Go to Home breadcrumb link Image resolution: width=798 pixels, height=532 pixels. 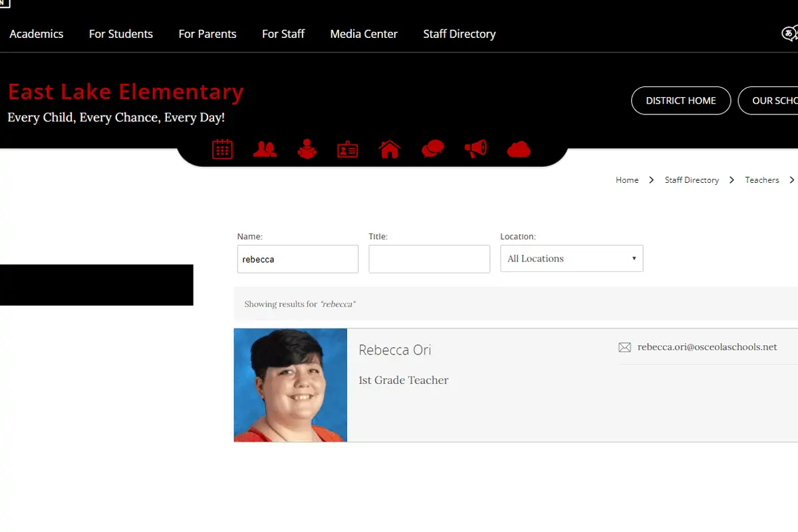[x=627, y=180]
